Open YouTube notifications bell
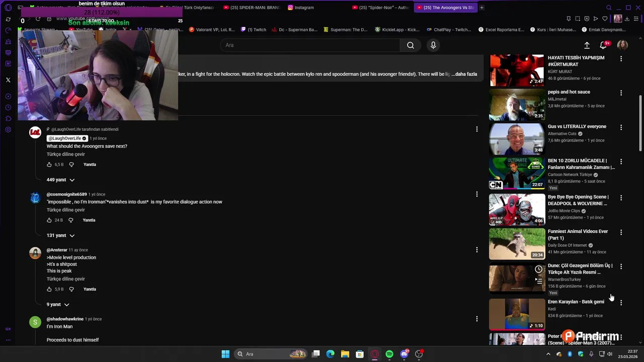Screen dimensions: 644x362 coord(603,45)
